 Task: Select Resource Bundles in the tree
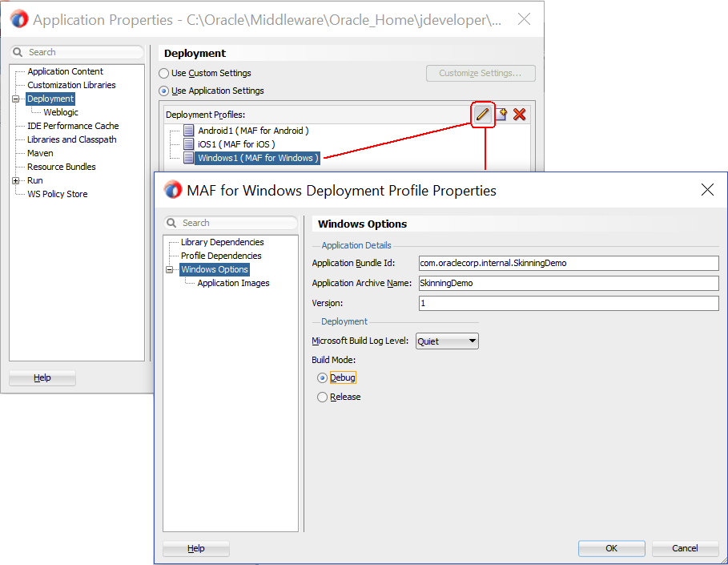62,167
